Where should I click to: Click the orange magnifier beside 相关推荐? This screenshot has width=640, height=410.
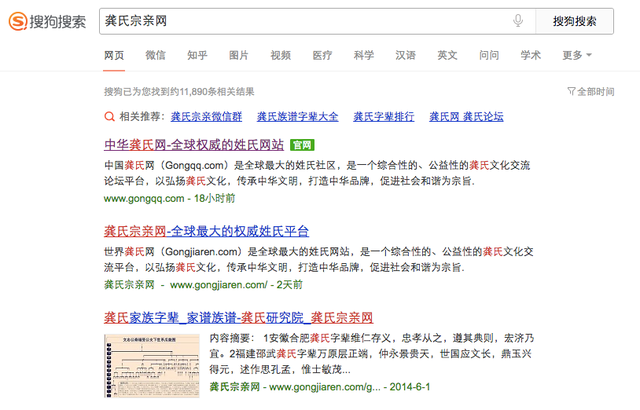click(x=109, y=117)
